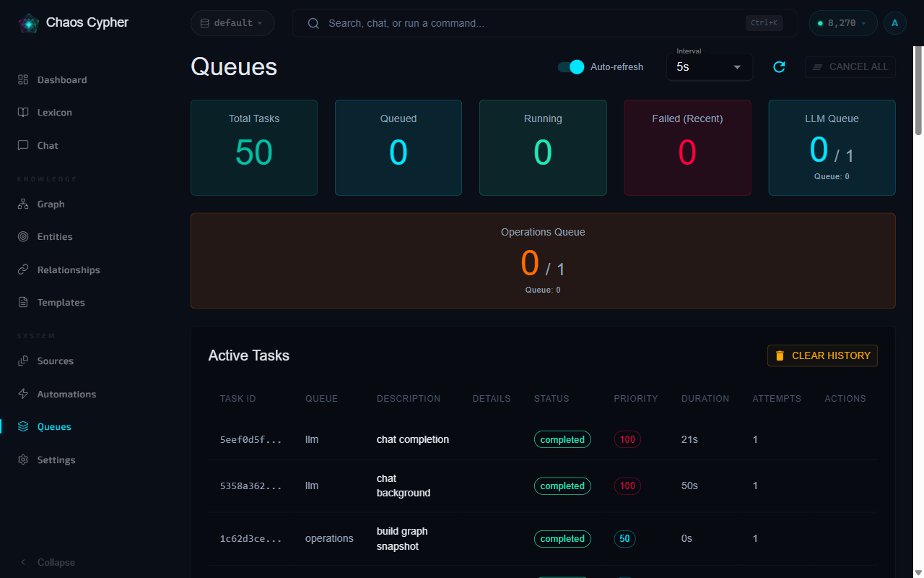Open Entities from the sidebar

[x=45, y=237]
